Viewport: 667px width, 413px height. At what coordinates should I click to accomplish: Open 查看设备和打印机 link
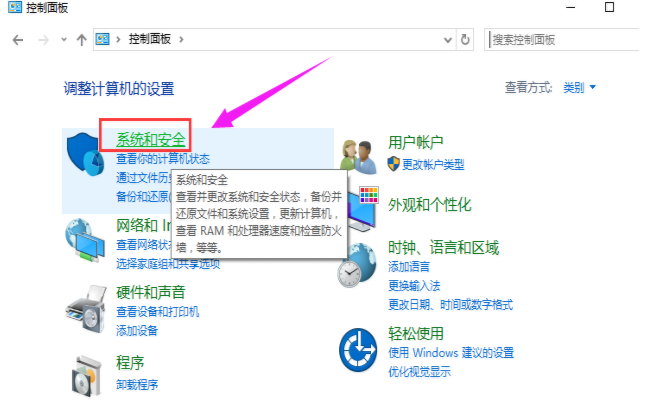click(x=157, y=312)
